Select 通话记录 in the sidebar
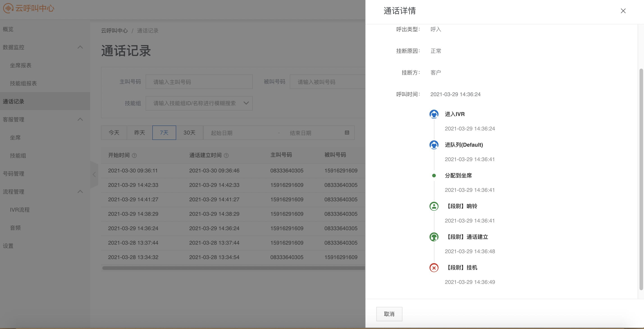 coord(45,101)
